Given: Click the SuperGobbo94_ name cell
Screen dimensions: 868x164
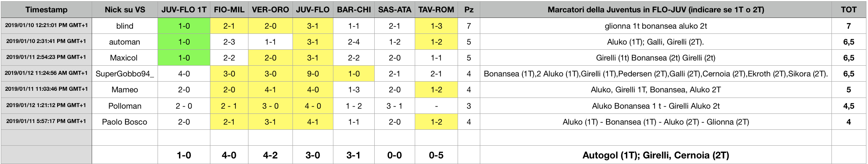Looking at the screenshot, I should click(125, 74).
